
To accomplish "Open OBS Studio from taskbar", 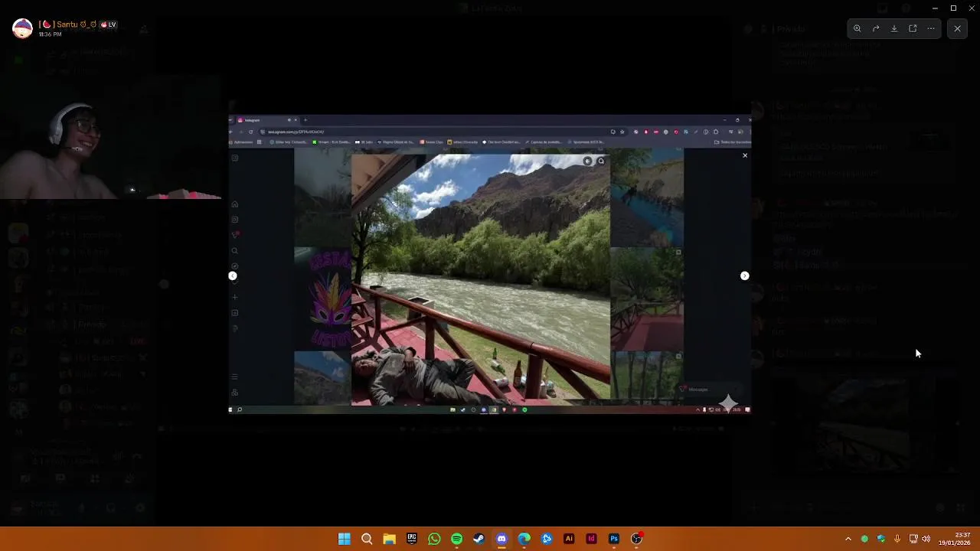I will coord(636,539).
